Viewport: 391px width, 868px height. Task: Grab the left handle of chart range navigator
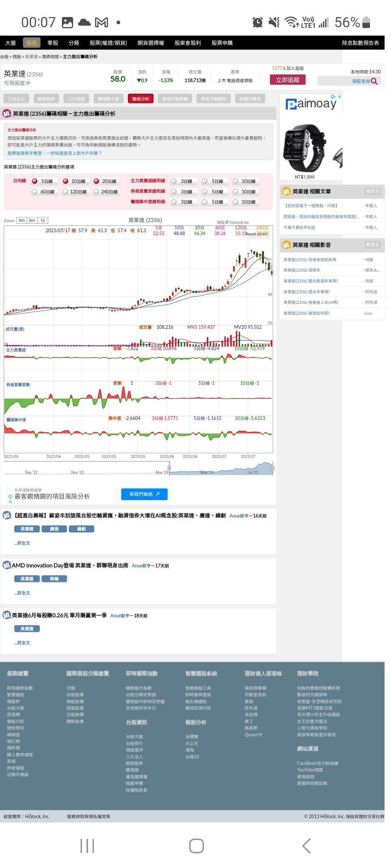(169, 468)
